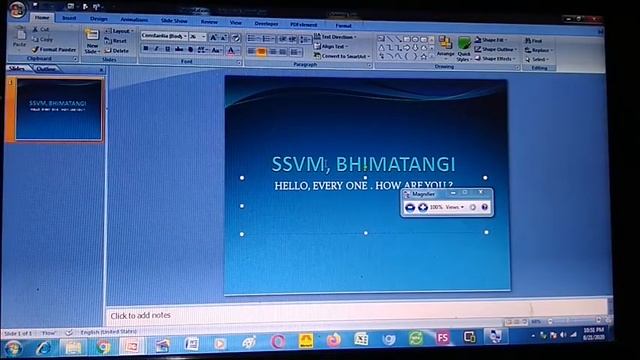Open Windows Explorer folder on taskbar

pos(73,347)
